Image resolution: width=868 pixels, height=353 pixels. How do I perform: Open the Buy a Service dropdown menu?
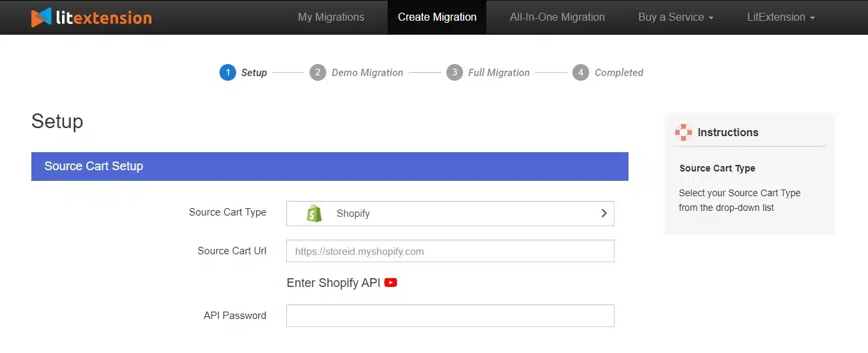(675, 17)
